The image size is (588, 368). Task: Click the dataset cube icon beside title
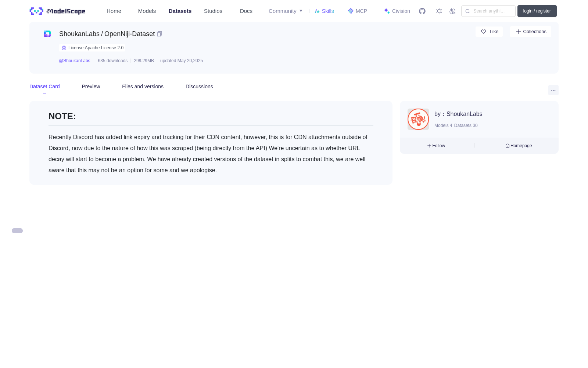[x=47, y=34]
